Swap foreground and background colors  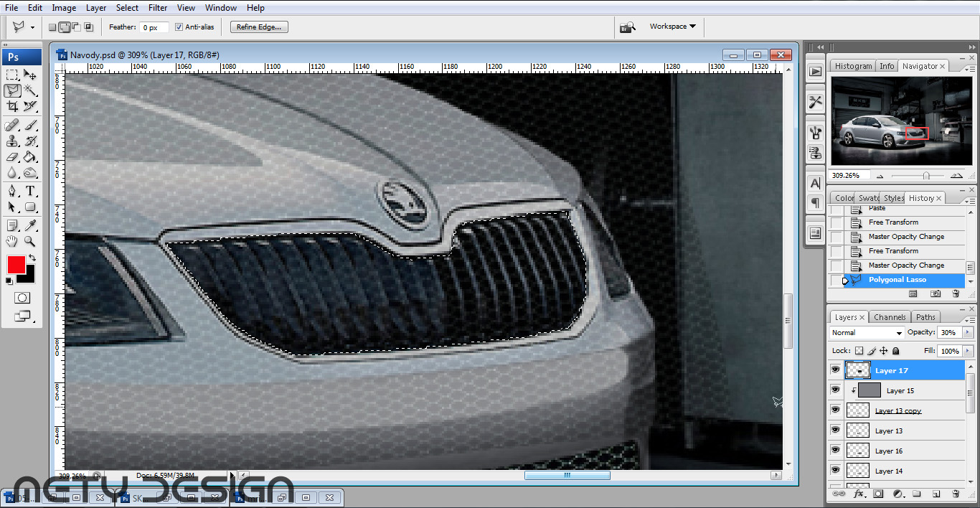32,258
